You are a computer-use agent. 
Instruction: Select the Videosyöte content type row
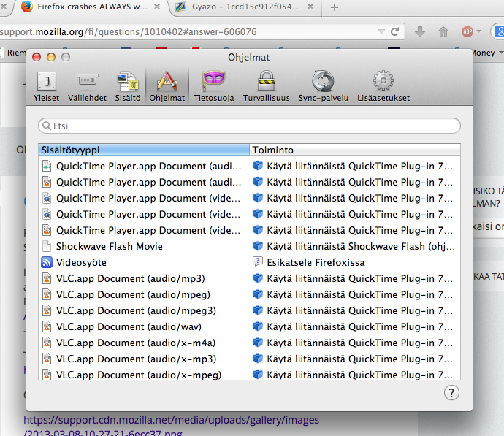click(x=249, y=262)
